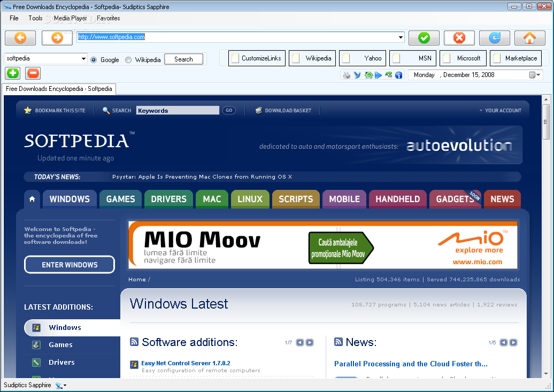Select the Free Downloads Encyclopedia - Softpedia tab
This screenshot has height=392, width=554.
[59, 89]
